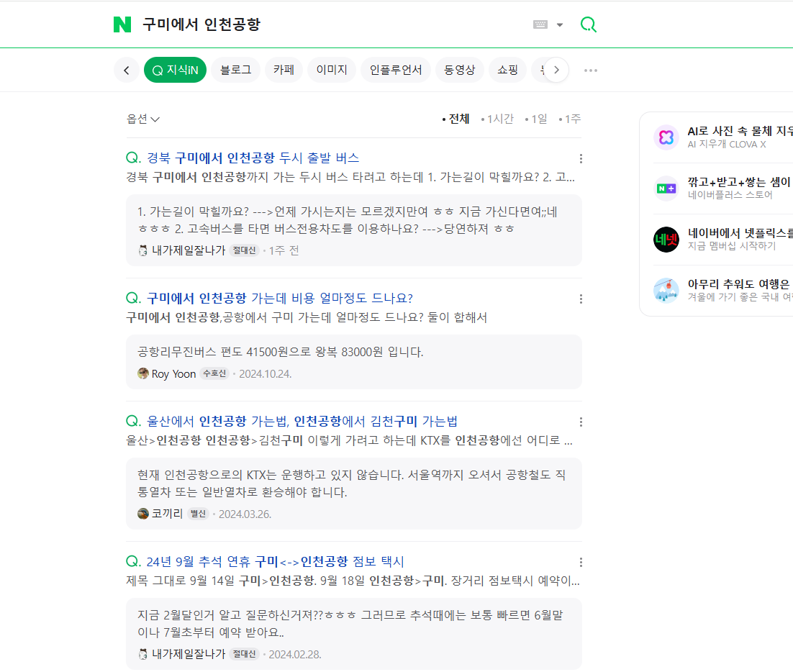Click the CLOVA X AI 지우개 icon
Image resolution: width=793 pixels, height=672 pixels.
[x=666, y=137]
